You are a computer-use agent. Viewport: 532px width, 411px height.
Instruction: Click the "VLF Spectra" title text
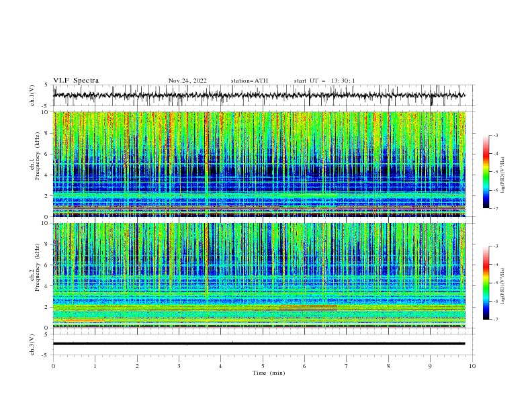coord(76,81)
